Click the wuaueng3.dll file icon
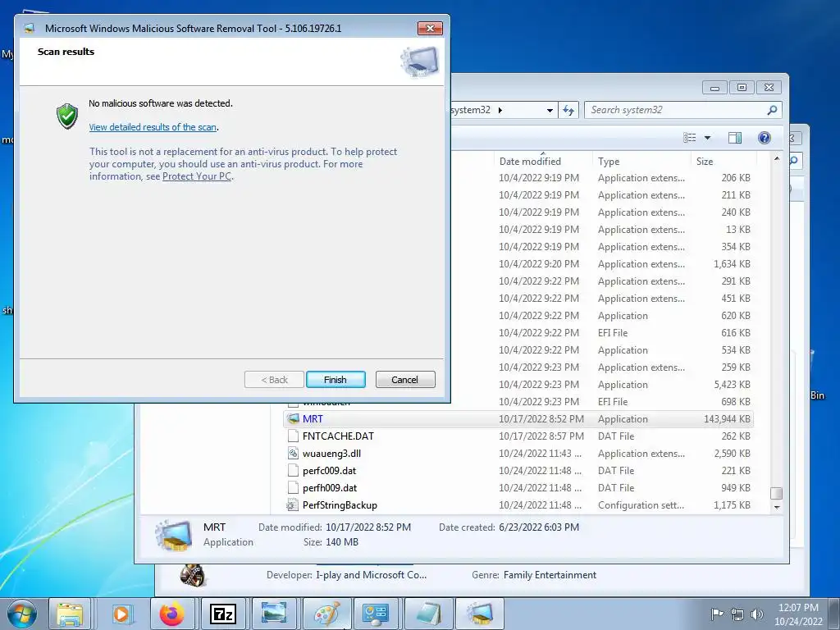This screenshot has height=630, width=840. pos(293,453)
